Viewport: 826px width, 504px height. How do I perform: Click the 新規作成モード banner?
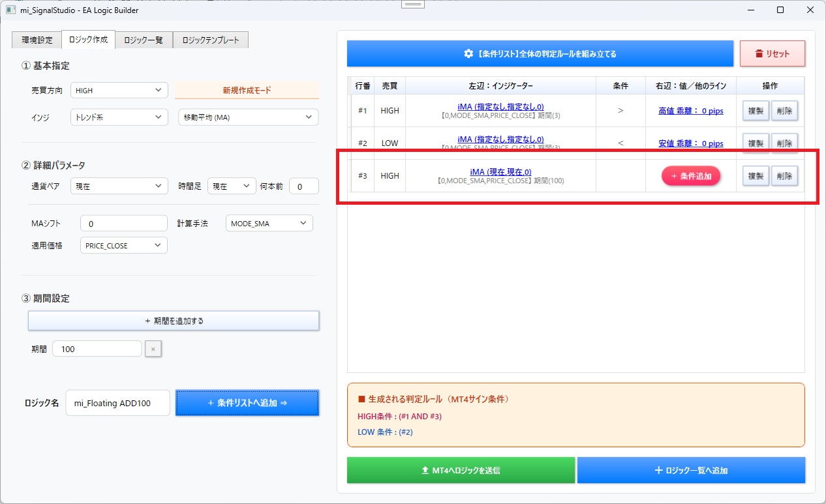pos(247,91)
